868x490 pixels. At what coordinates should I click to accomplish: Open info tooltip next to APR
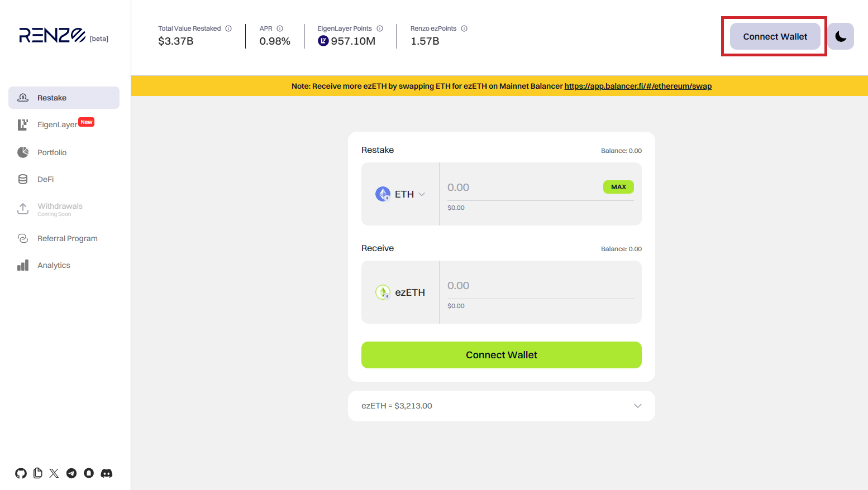tap(280, 28)
